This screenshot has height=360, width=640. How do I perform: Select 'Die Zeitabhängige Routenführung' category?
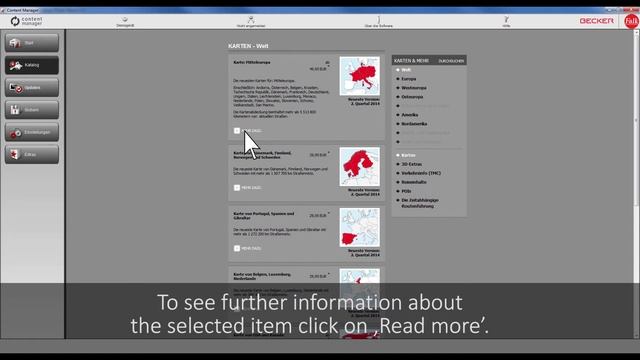(420, 203)
